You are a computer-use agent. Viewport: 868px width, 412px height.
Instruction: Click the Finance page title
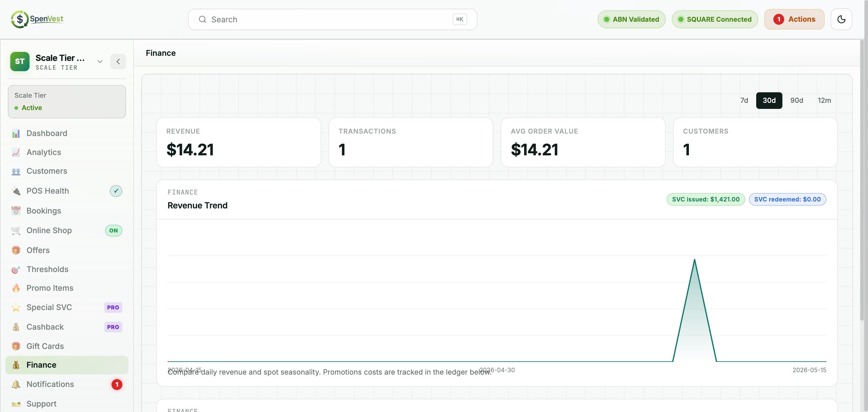point(160,53)
